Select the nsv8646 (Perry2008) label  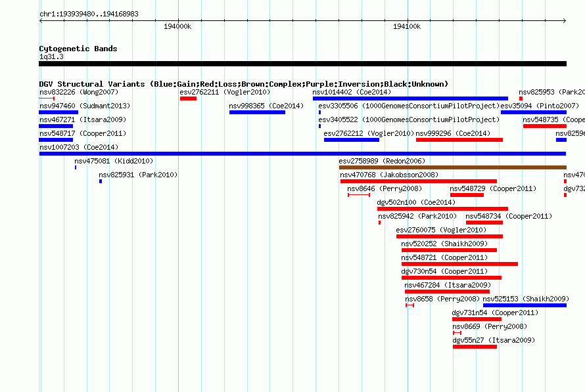385,188
